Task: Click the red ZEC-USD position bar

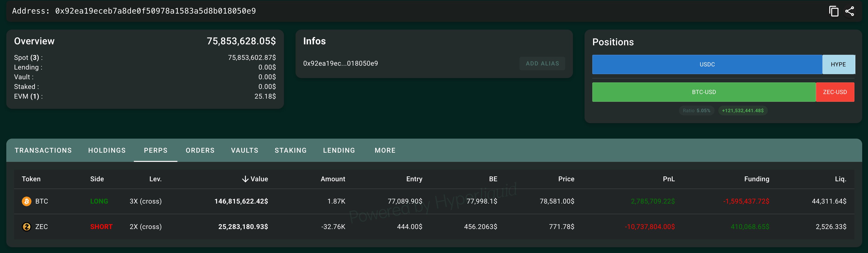Action: pos(835,92)
